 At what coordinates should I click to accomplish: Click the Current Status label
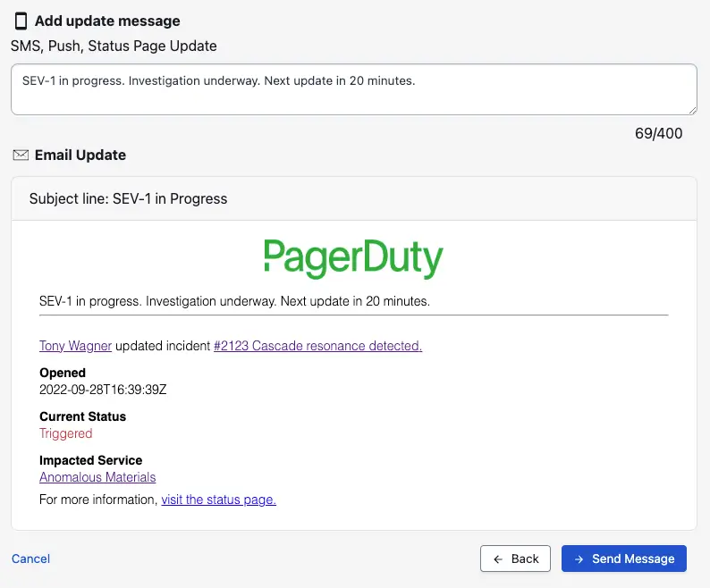coord(82,416)
